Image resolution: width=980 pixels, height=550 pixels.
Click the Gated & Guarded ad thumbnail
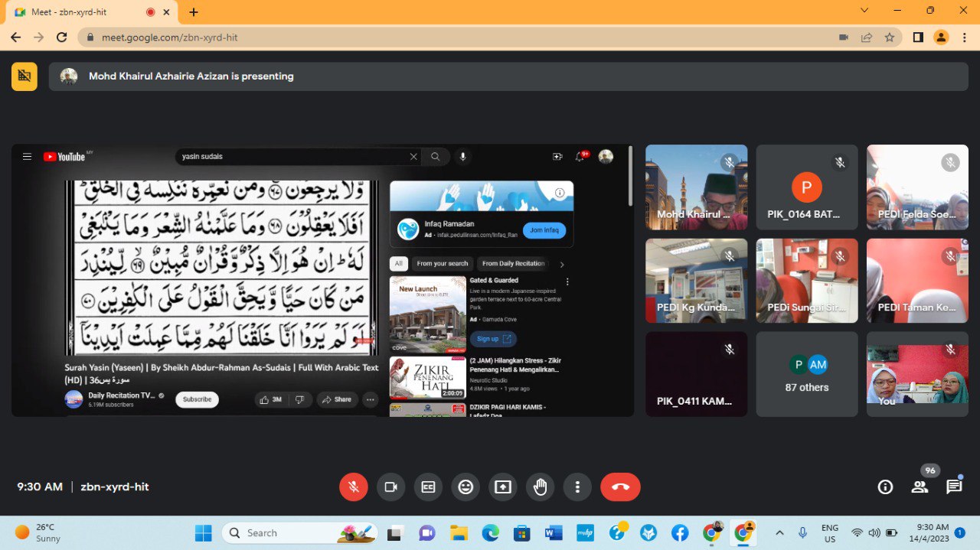[427, 314]
